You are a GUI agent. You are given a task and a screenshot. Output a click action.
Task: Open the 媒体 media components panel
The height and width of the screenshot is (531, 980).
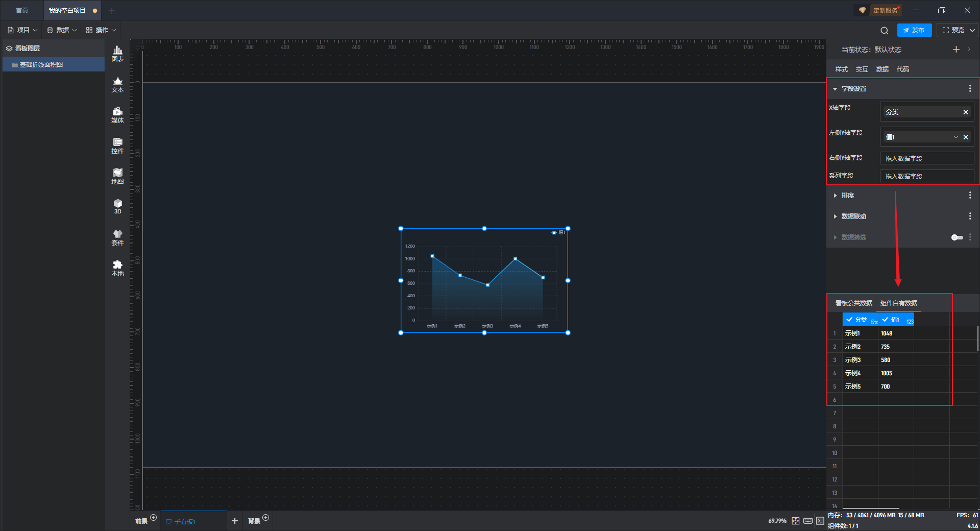click(117, 115)
